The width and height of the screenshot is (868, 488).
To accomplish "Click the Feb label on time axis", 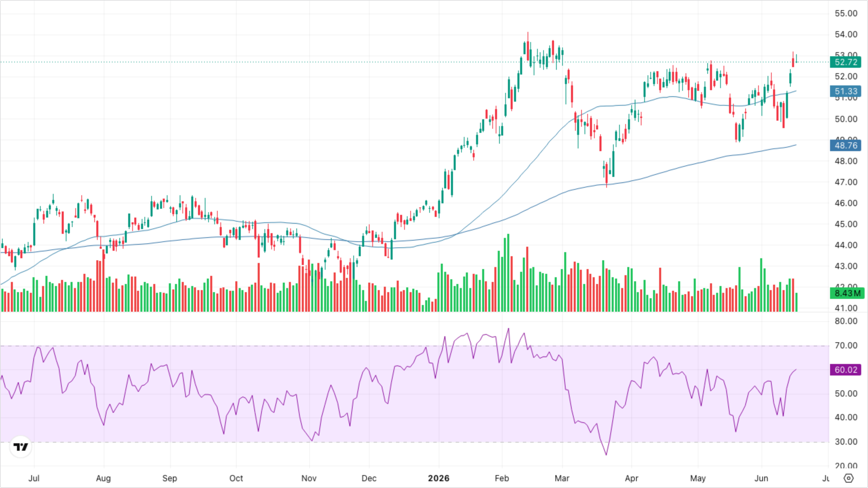I will click(x=502, y=478).
